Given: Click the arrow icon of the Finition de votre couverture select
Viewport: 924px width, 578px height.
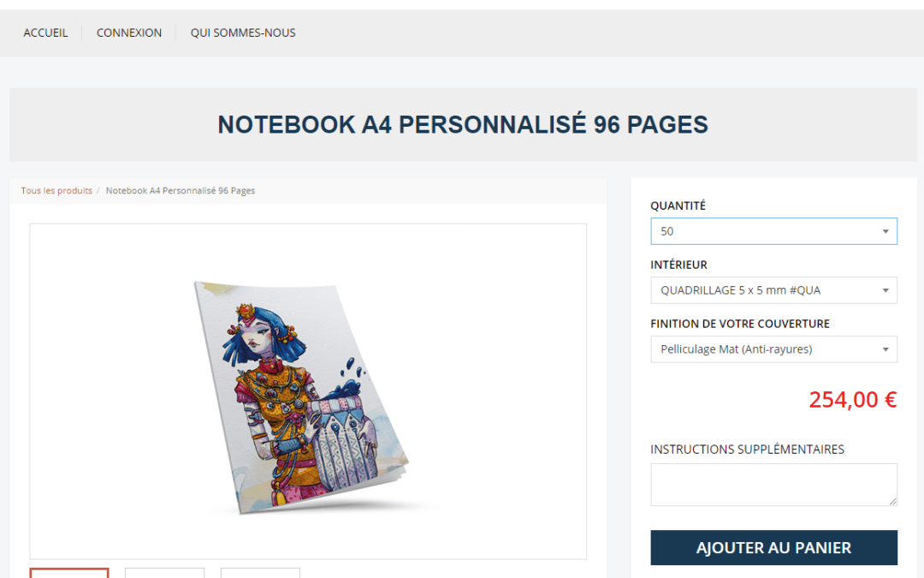Looking at the screenshot, I should tap(885, 349).
